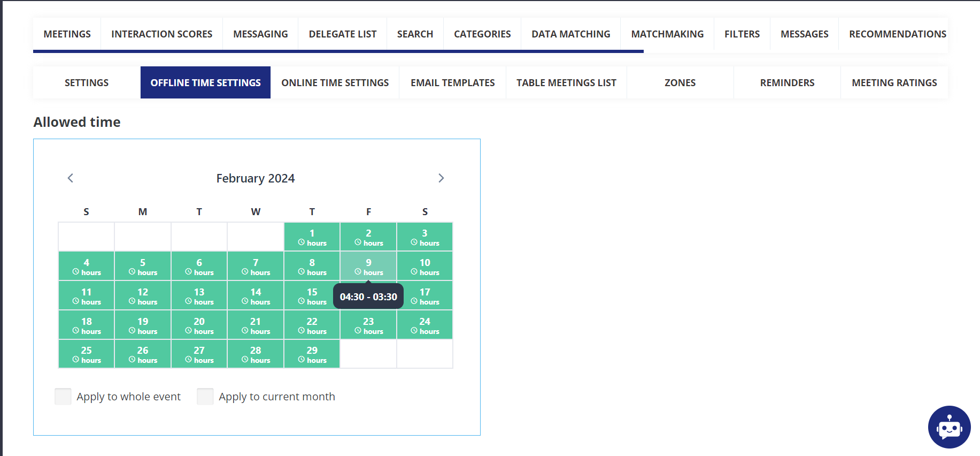Click the clock icon on February 6
980x456 pixels.
coord(189,272)
